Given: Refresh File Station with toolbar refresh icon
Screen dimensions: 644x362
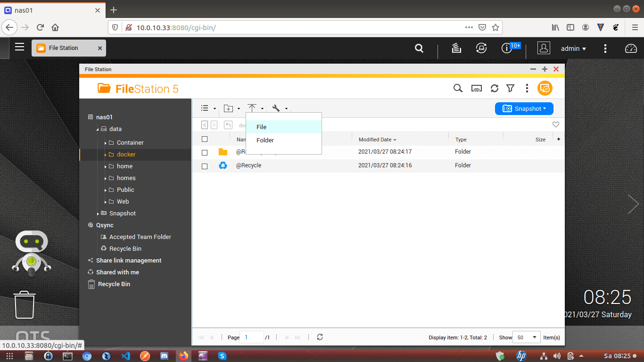Looking at the screenshot, I should (x=494, y=88).
